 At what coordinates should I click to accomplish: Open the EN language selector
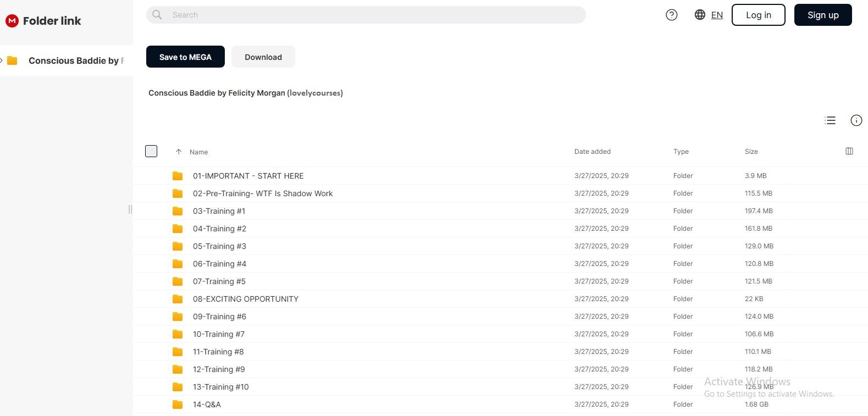717,15
